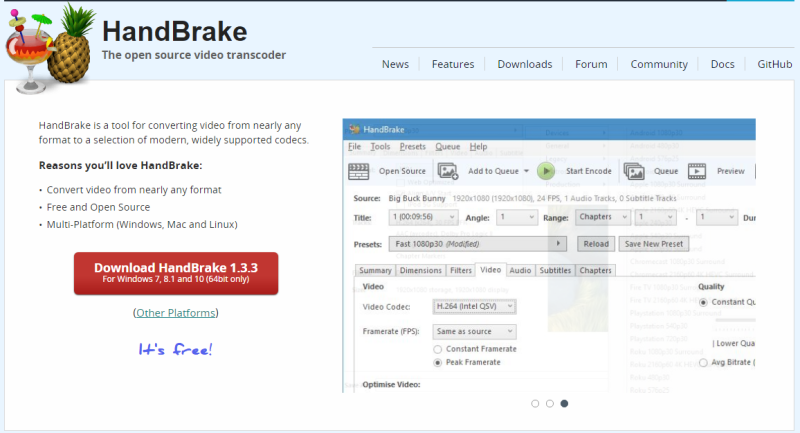Click the Preview toolbar label
Screen dimensions: 800x433
[x=731, y=171]
